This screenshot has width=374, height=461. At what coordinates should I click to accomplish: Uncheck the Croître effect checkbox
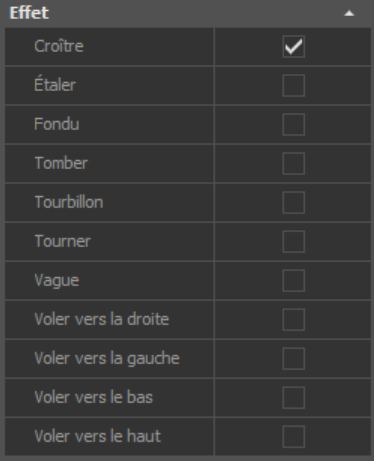pyautogui.click(x=293, y=47)
